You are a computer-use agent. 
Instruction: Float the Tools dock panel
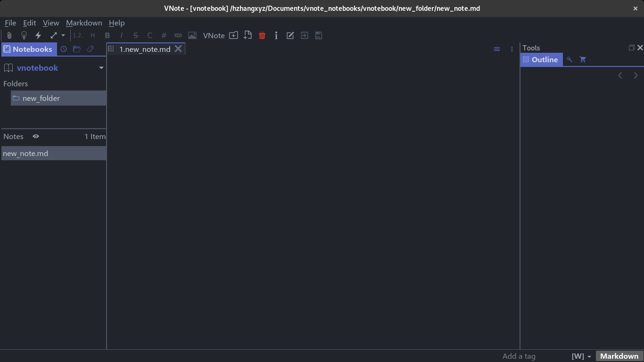(x=632, y=48)
